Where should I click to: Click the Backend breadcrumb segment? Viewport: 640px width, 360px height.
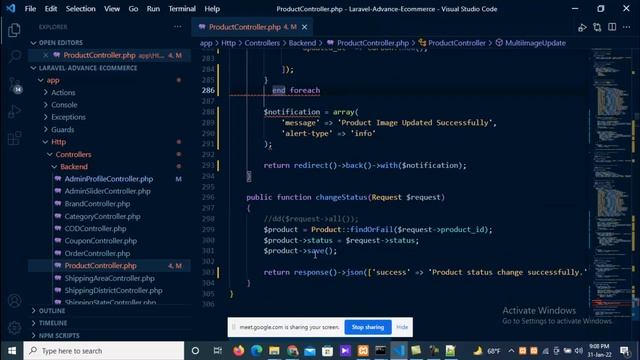tap(302, 43)
